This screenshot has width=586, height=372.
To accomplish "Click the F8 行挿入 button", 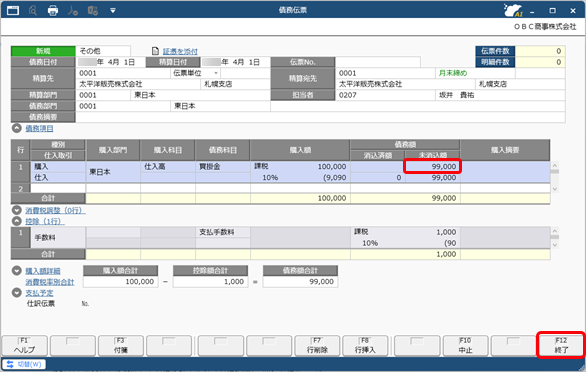I will [x=365, y=345].
